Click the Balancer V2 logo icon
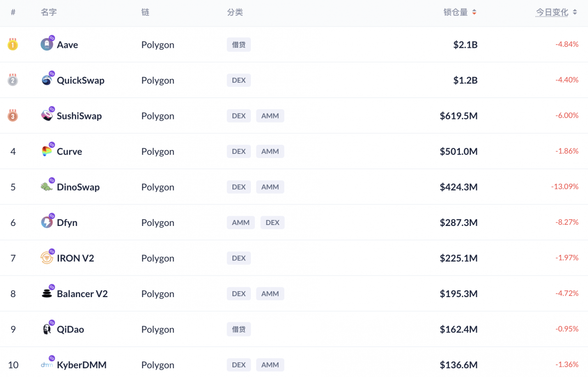588x377 pixels. tap(47, 294)
